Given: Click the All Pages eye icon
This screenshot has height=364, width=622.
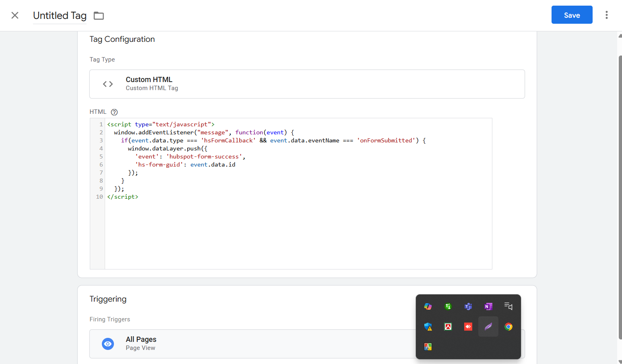Looking at the screenshot, I should point(108,344).
